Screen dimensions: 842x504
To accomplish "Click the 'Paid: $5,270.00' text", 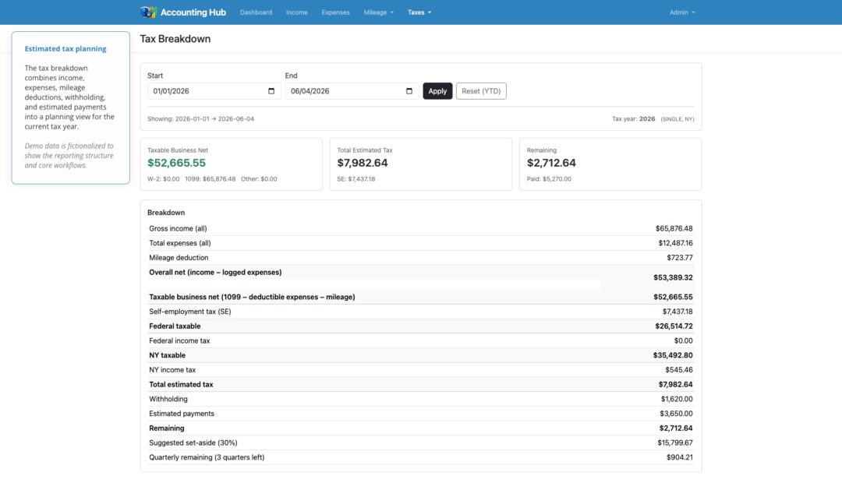I will [x=550, y=179].
